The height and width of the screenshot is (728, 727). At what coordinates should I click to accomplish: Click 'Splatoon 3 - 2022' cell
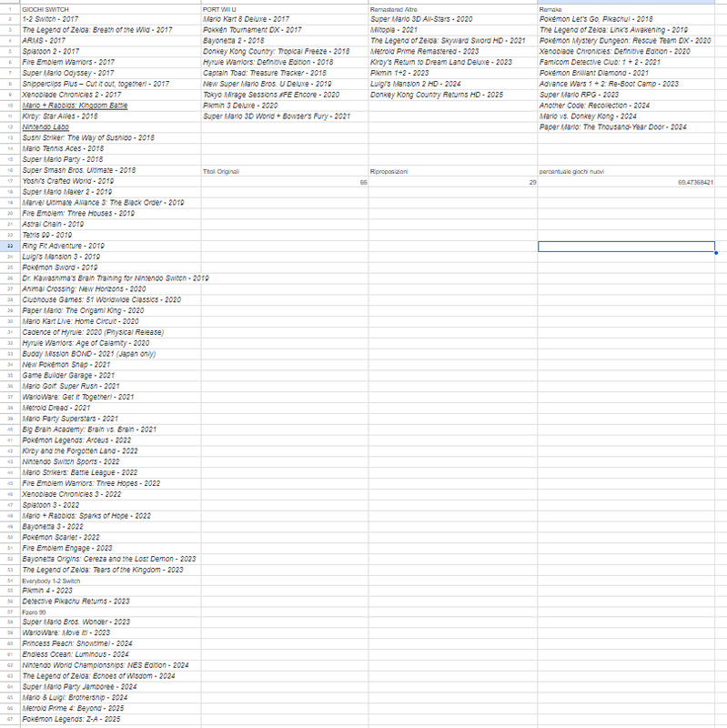coord(110,505)
